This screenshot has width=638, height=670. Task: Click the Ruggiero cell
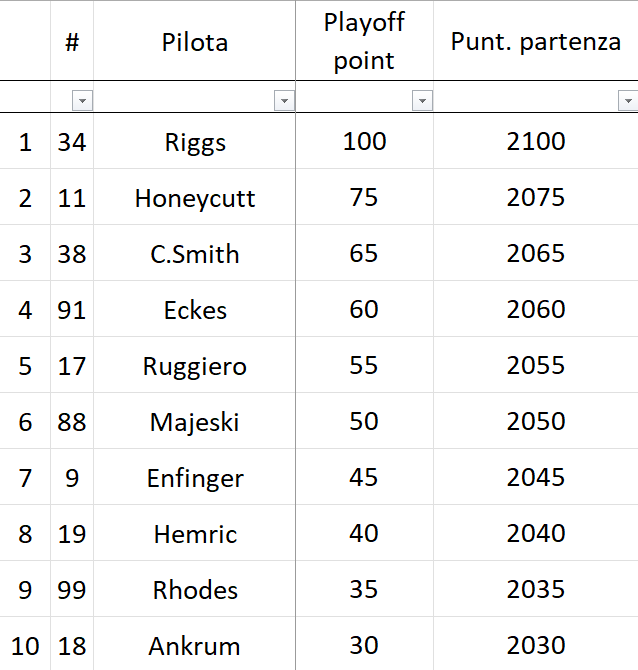(x=194, y=365)
